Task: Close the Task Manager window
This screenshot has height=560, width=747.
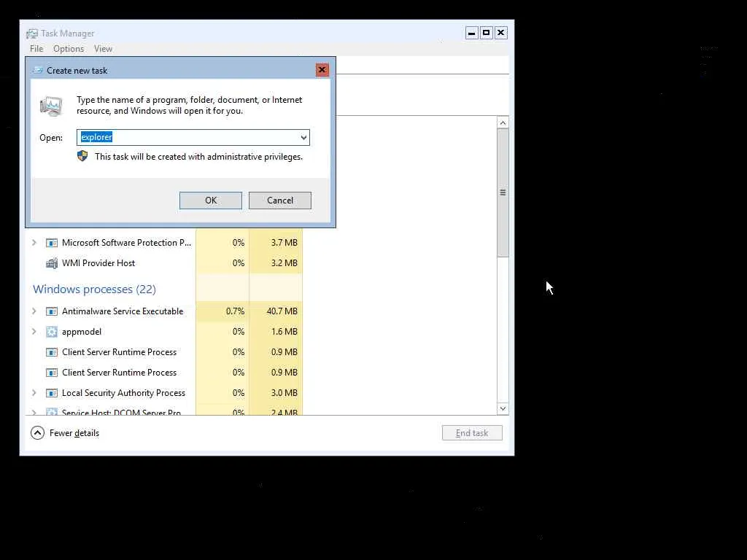Action: 500,33
